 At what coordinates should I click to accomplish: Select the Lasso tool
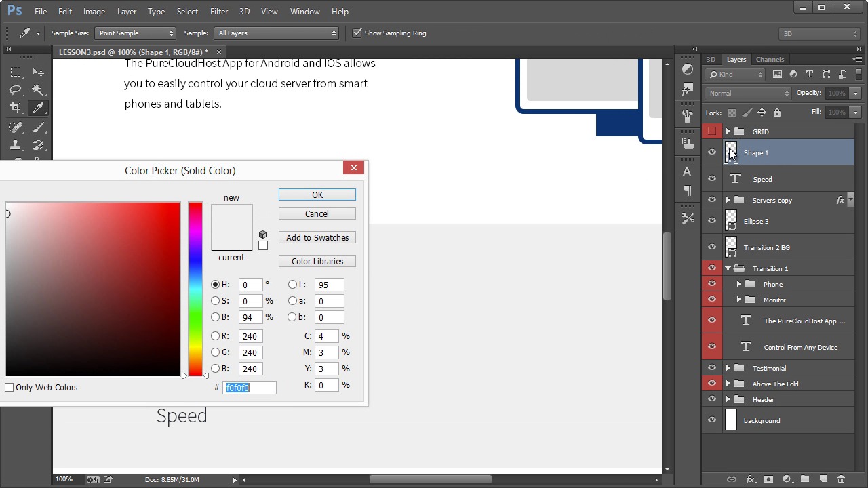(16, 90)
